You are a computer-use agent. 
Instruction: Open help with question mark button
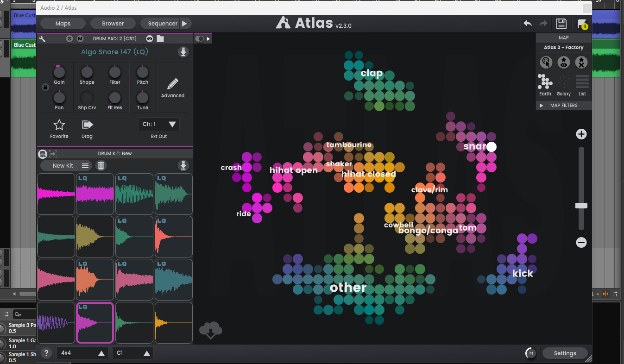(46, 353)
